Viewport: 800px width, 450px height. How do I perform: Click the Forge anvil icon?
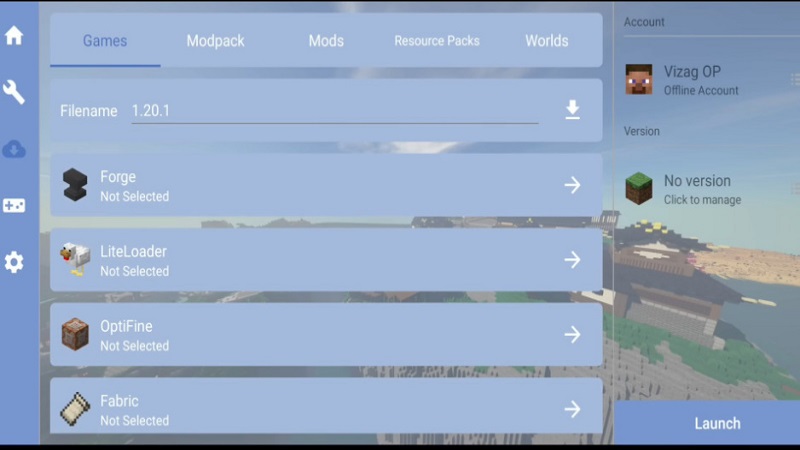click(75, 185)
